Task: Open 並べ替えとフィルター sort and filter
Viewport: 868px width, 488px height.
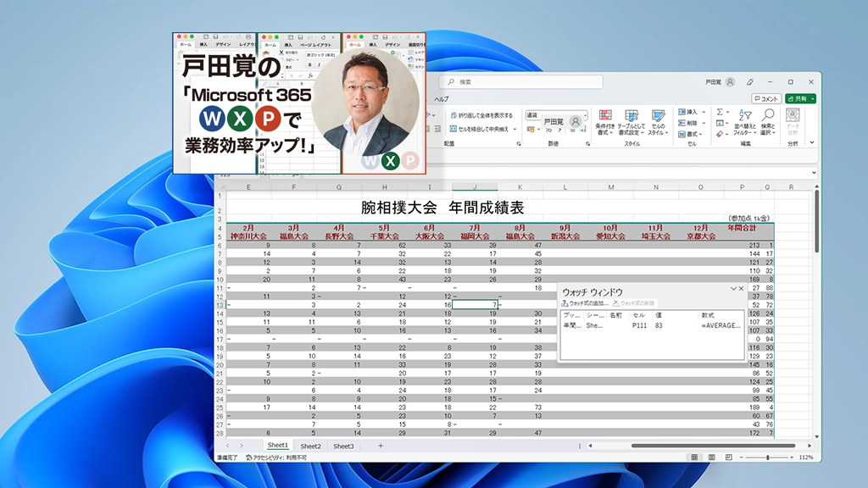Action: [x=744, y=124]
